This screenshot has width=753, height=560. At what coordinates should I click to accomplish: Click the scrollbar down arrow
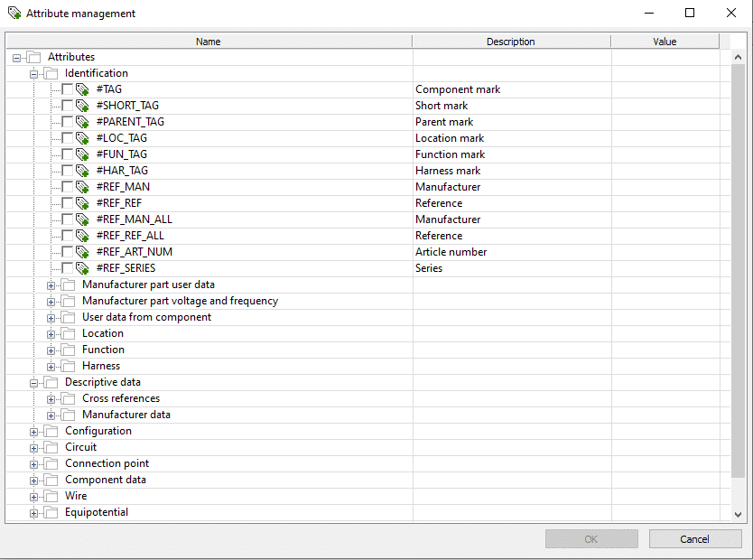(x=738, y=514)
